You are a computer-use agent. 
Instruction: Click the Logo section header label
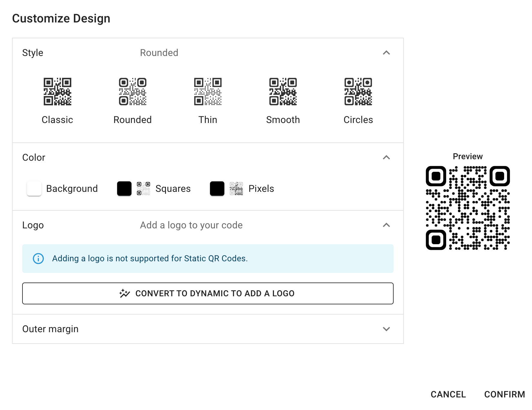(33, 225)
